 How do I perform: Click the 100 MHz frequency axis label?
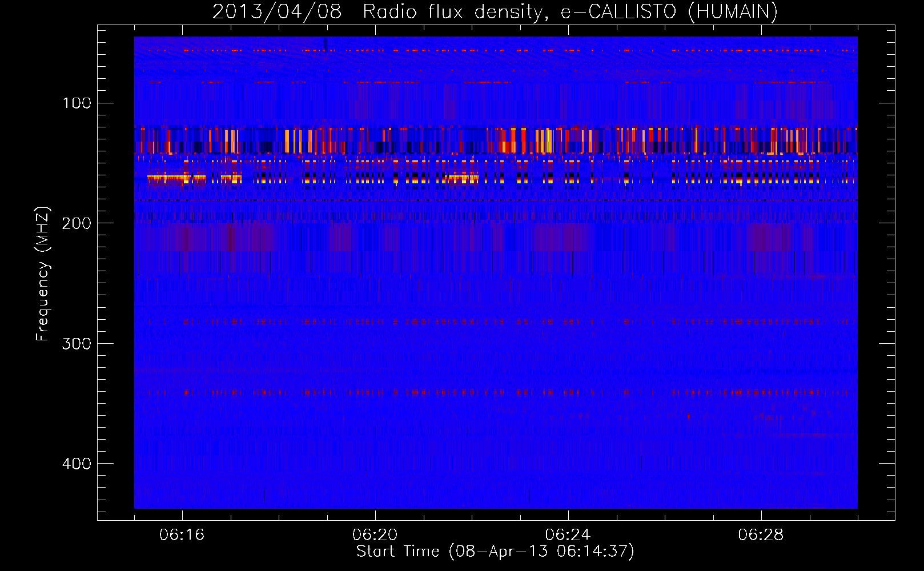click(77, 103)
